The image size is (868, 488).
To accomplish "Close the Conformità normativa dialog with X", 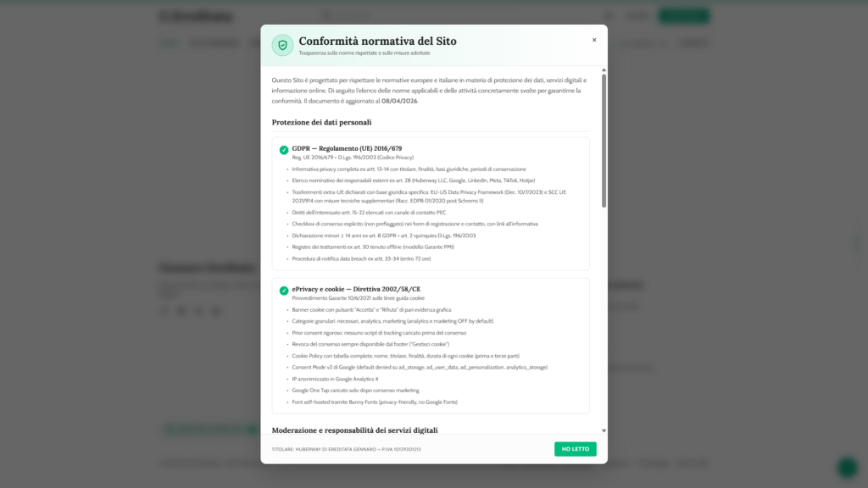I will click(x=594, y=40).
